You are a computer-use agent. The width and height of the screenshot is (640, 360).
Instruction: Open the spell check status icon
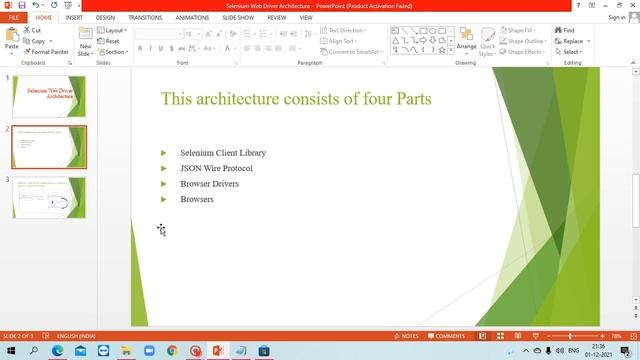point(45,336)
